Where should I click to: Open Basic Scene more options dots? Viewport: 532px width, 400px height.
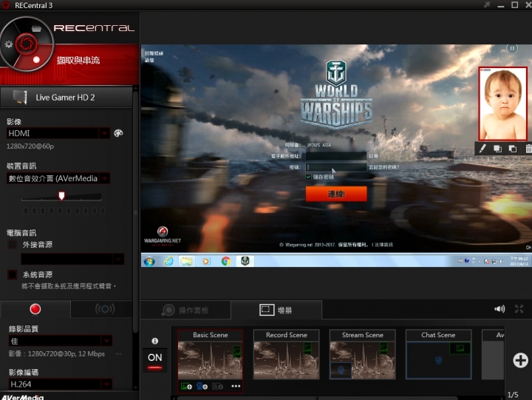236,386
